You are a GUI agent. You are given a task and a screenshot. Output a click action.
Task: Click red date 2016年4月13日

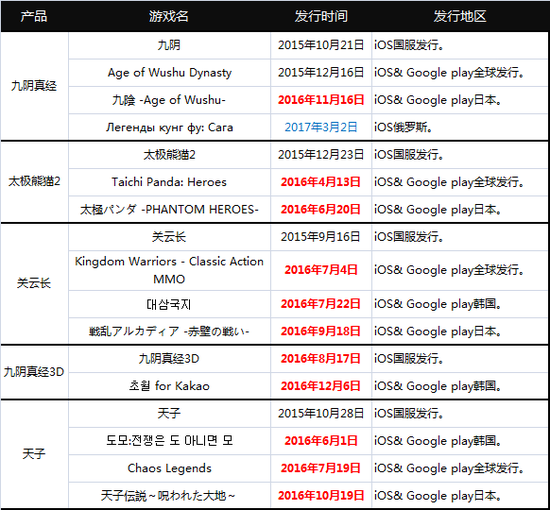point(321,182)
